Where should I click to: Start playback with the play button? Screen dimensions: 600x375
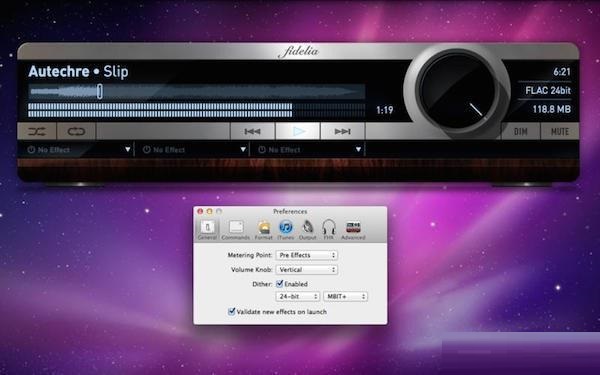(298, 132)
